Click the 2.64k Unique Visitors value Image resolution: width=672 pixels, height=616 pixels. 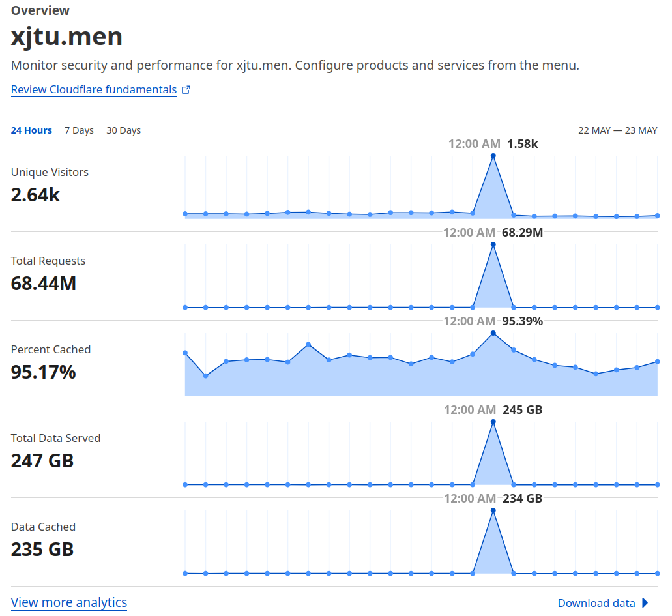[x=36, y=196]
